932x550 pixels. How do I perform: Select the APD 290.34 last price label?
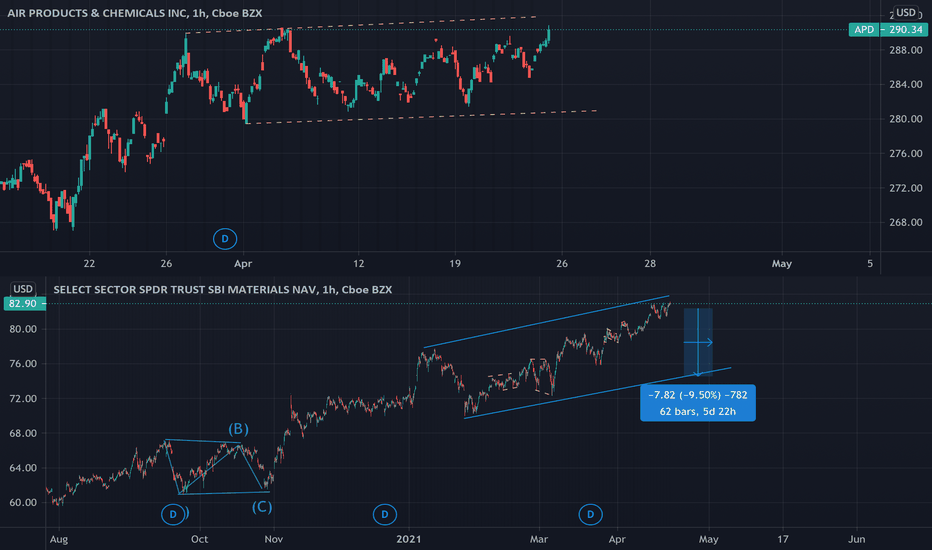pos(888,29)
